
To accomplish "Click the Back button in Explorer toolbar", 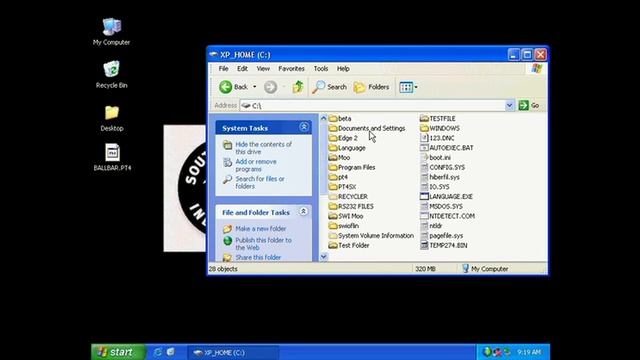I will [x=234, y=87].
